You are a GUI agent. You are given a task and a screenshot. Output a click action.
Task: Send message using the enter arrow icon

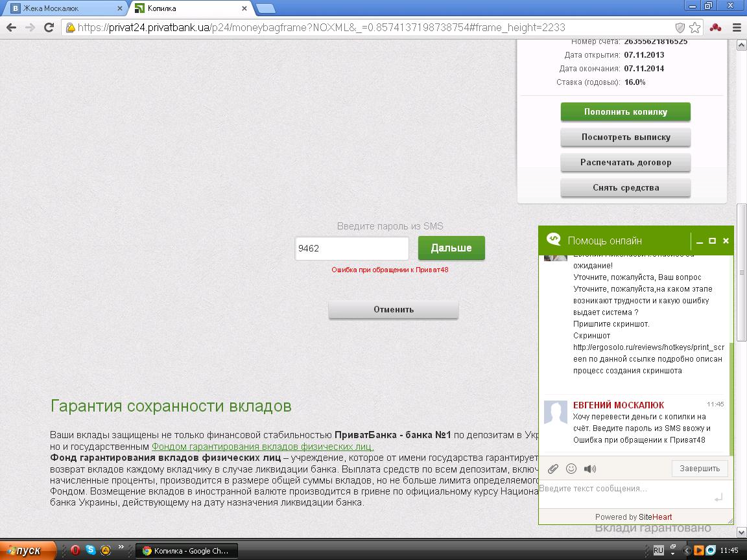coord(718,498)
